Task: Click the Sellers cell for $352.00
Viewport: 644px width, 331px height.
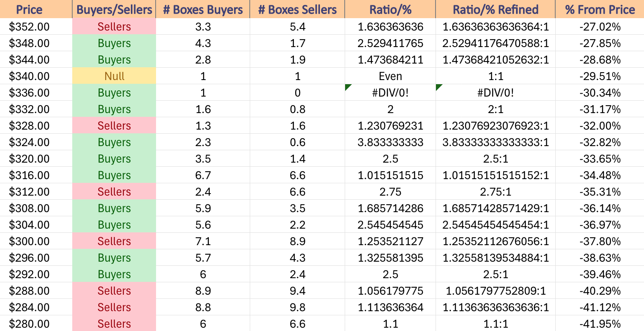Action: pyautogui.click(x=114, y=26)
